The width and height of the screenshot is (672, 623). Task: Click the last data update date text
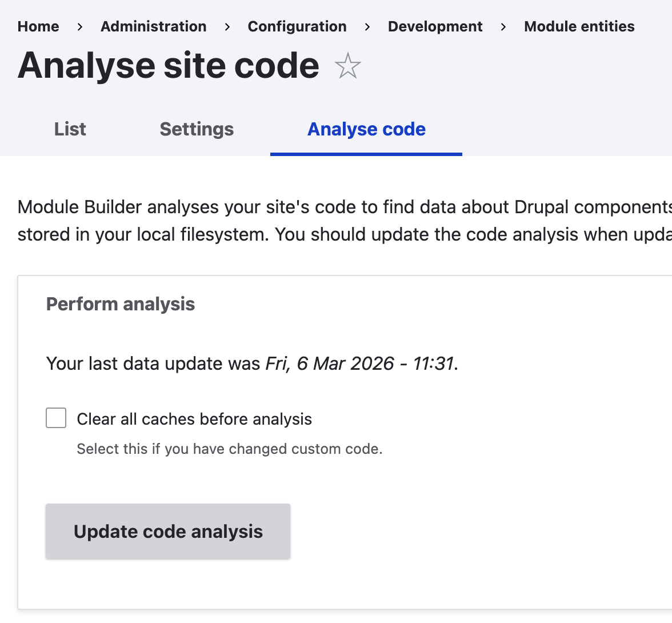pyautogui.click(x=361, y=364)
